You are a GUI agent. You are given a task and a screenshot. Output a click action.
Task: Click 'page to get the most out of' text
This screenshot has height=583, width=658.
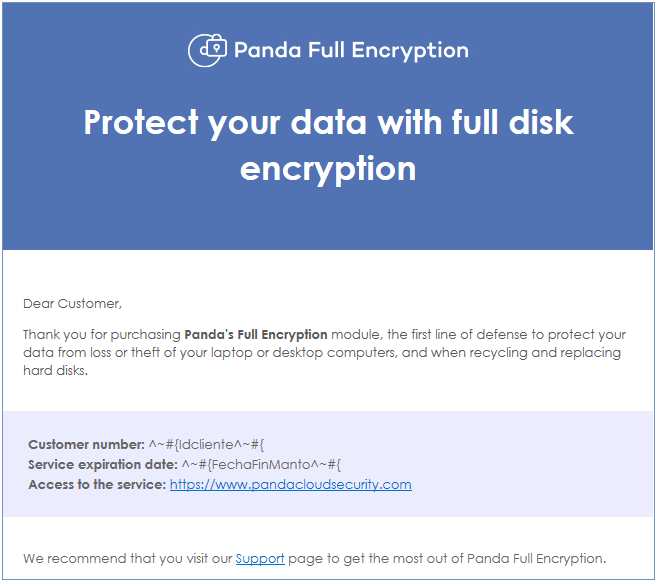pos(376,558)
